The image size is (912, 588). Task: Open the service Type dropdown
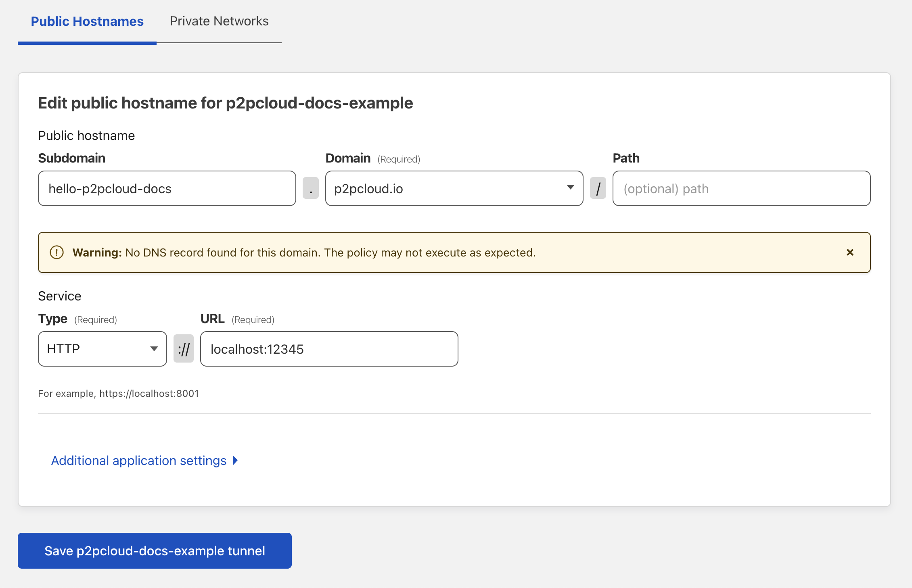coord(154,348)
